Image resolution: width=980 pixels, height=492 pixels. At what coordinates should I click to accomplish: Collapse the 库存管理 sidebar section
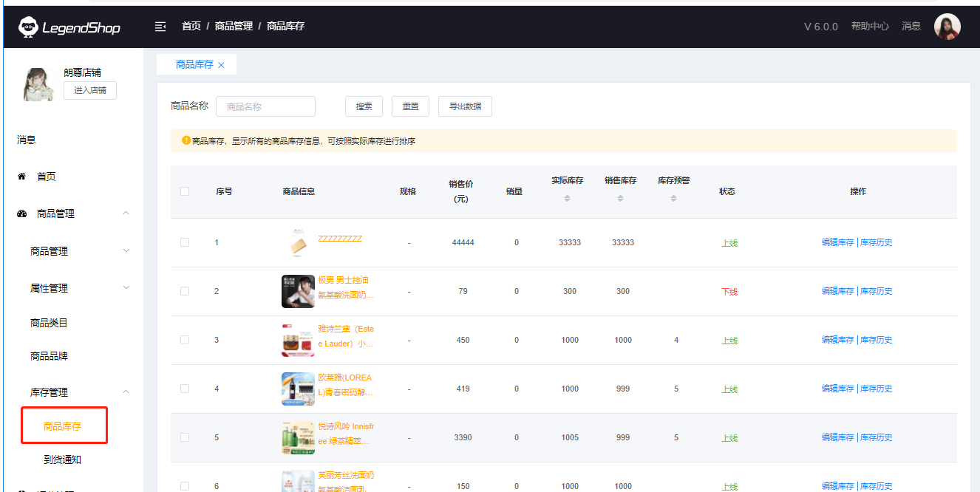126,392
